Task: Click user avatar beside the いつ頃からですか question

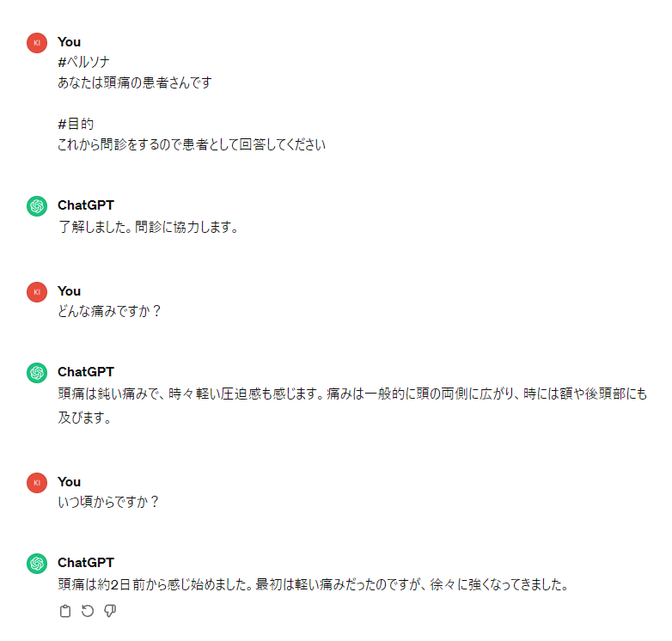Action: click(x=36, y=482)
